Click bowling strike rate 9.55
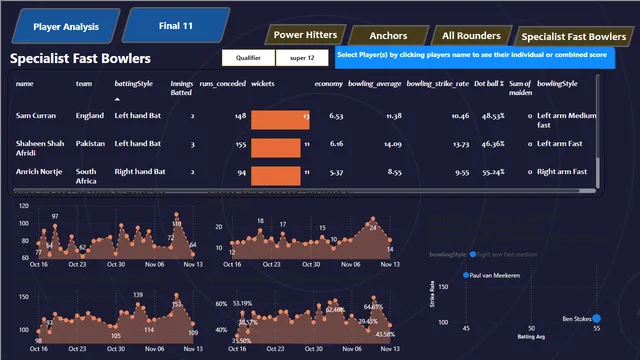Image resolution: width=640 pixels, height=360 pixels. pos(462,172)
